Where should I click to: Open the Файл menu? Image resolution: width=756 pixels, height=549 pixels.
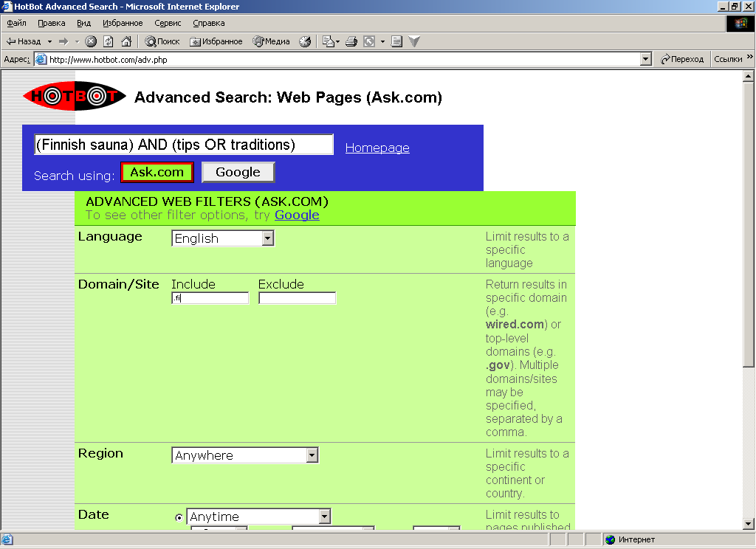[16, 23]
